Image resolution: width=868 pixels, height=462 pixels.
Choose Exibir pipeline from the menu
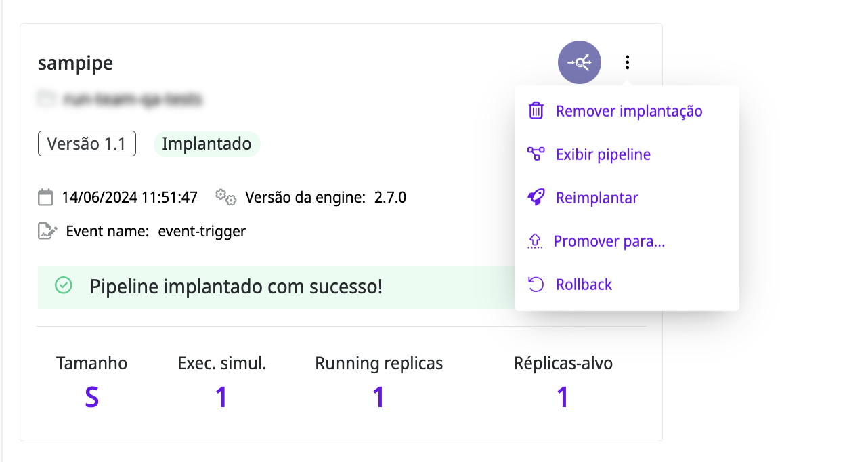point(603,154)
